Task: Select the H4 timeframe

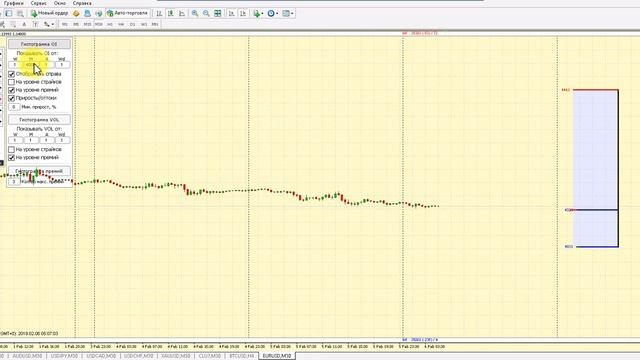Action: tap(121, 24)
